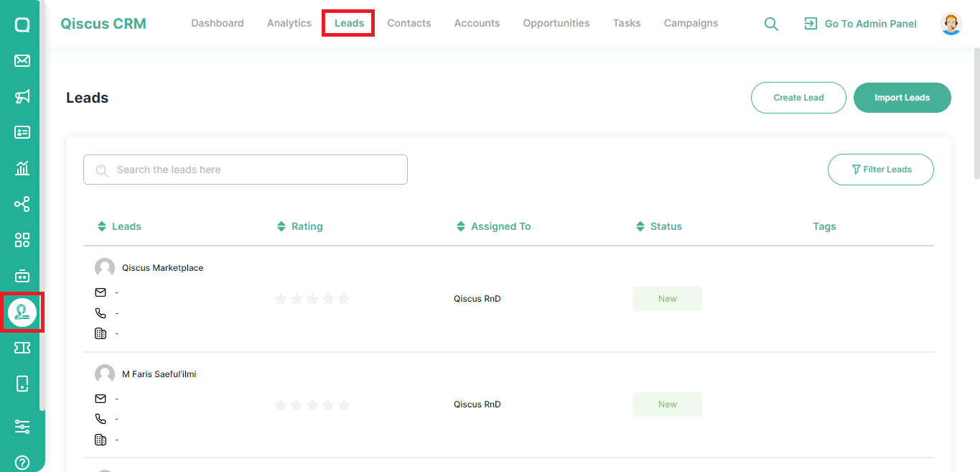Screen dimensions: 980x472
Task: Click the Search the leads here field
Action: point(246,170)
